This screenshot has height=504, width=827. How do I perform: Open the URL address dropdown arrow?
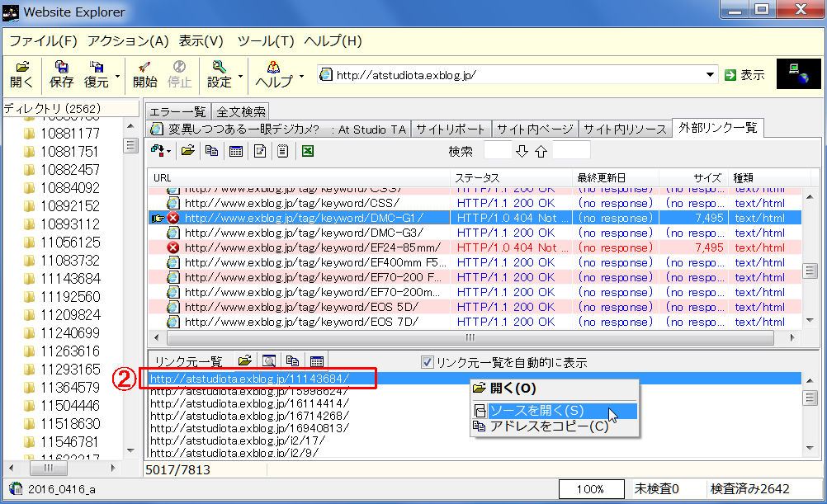710,75
